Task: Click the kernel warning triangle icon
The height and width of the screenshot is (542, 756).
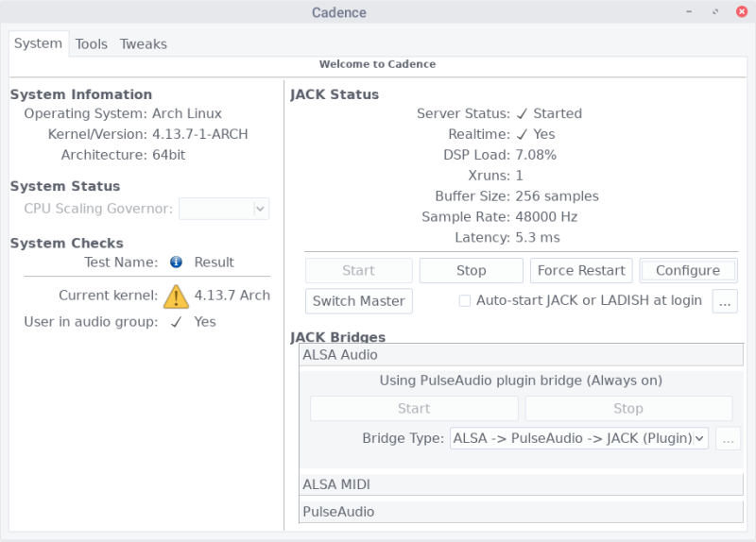Action: (176, 296)
